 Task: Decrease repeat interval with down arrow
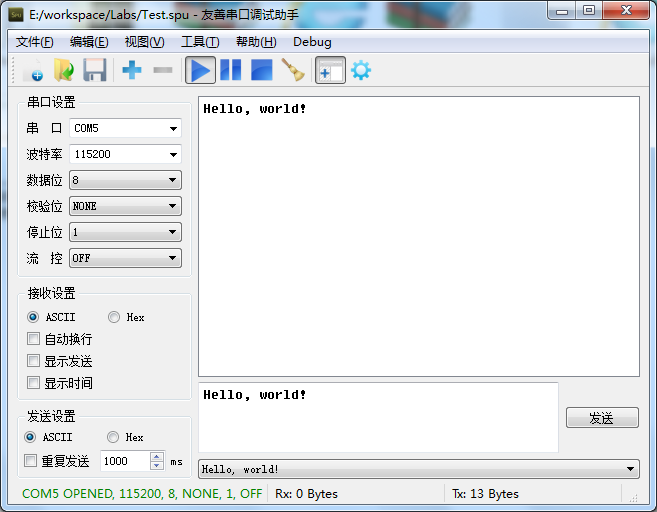(x=157, y=465)
